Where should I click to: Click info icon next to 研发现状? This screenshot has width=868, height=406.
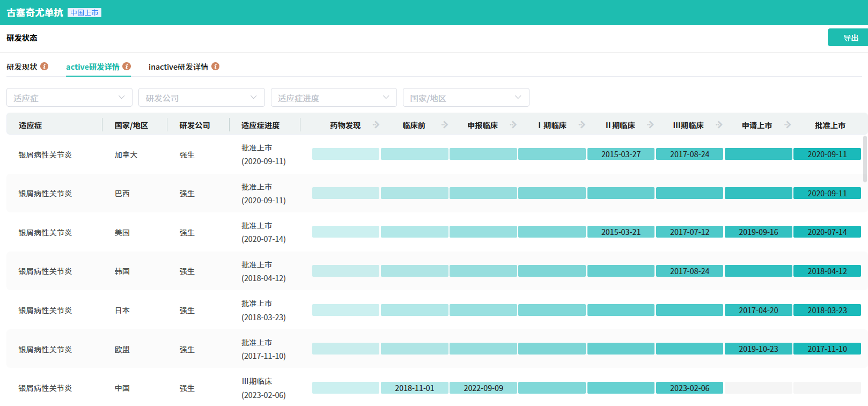(45, 67)
